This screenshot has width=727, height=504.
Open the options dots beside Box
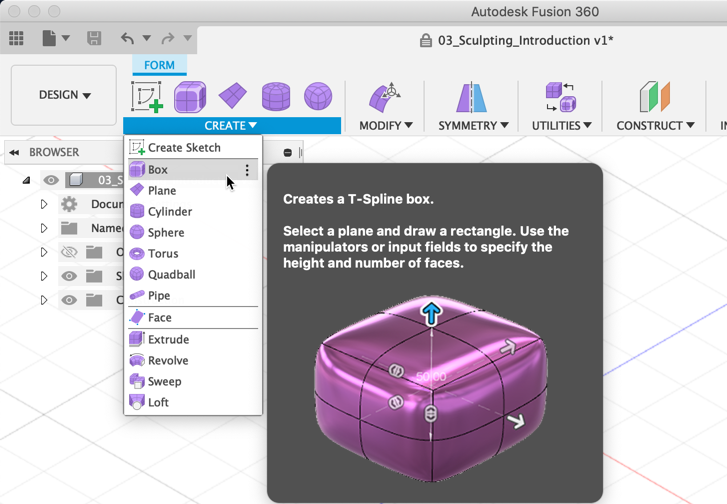247,170
